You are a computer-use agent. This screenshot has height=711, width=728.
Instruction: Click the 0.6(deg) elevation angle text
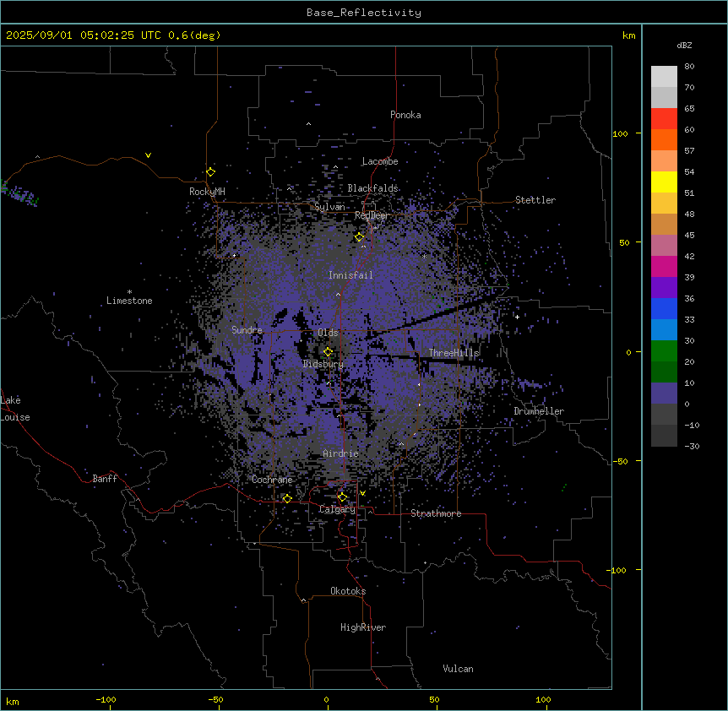194,35
